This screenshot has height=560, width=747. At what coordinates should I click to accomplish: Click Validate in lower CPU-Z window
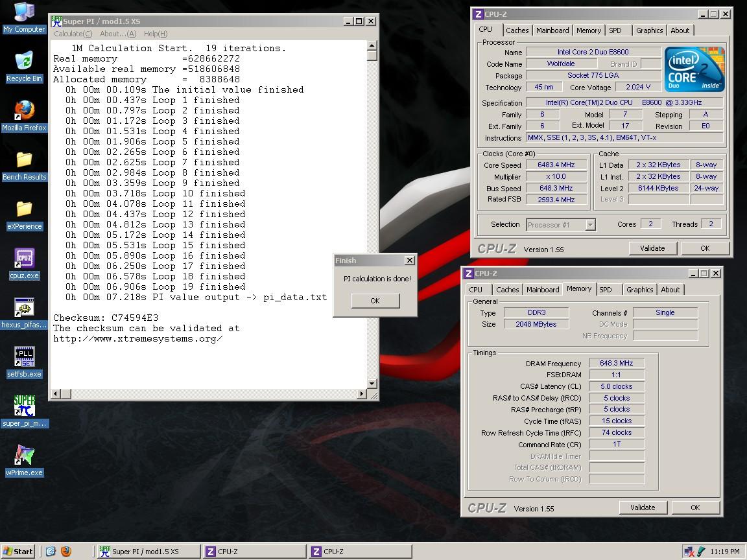(643, 507)
